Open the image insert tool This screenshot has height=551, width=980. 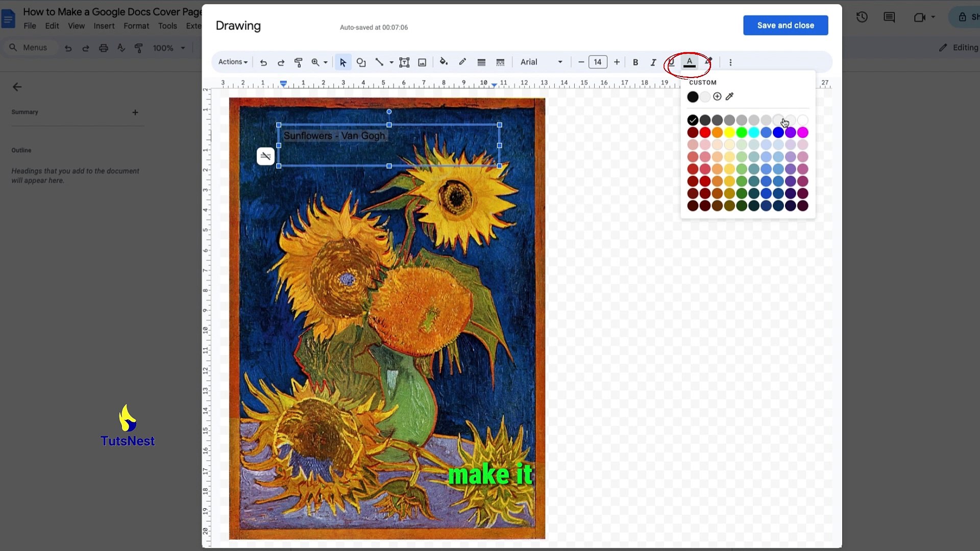tap(422, 62)
